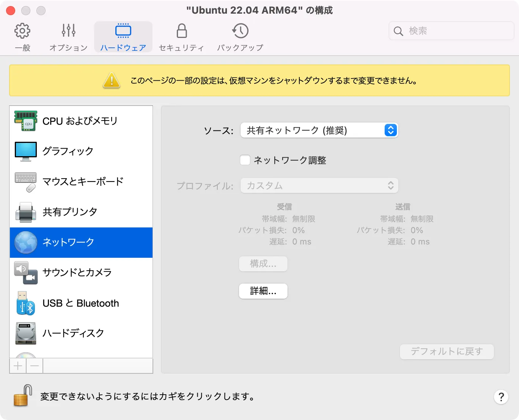Screen dimensions: 519x420
Task: Click the グラフィック monitor icon
Action: pyautogui.click(x=26, y=151)
